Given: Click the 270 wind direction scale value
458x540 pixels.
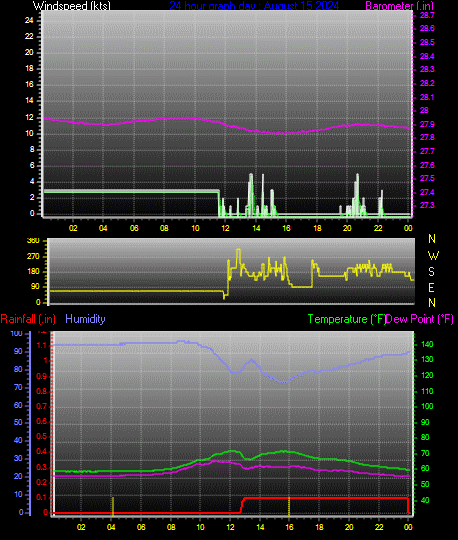Looking at the screenshot, I should 33,257.
